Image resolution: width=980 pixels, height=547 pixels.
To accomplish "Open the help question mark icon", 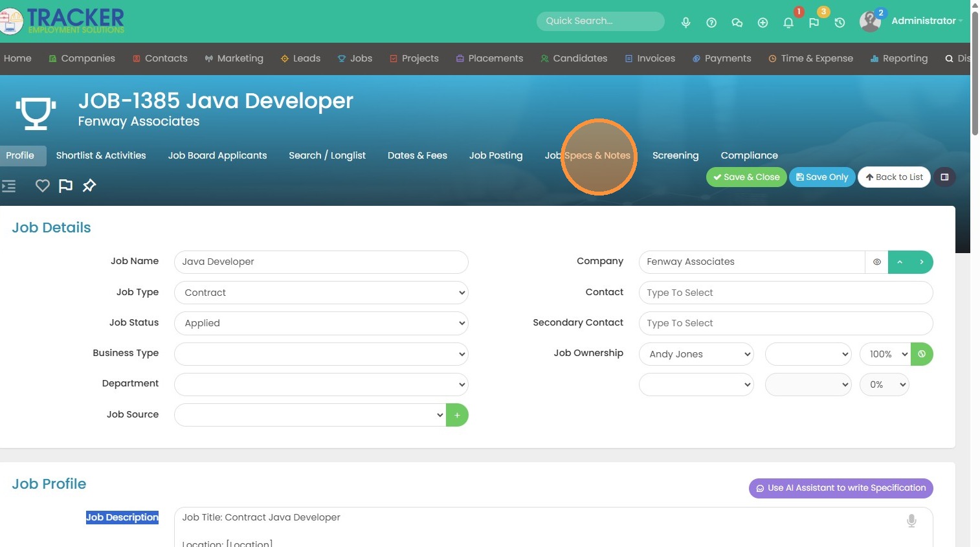I will (711, 23).
